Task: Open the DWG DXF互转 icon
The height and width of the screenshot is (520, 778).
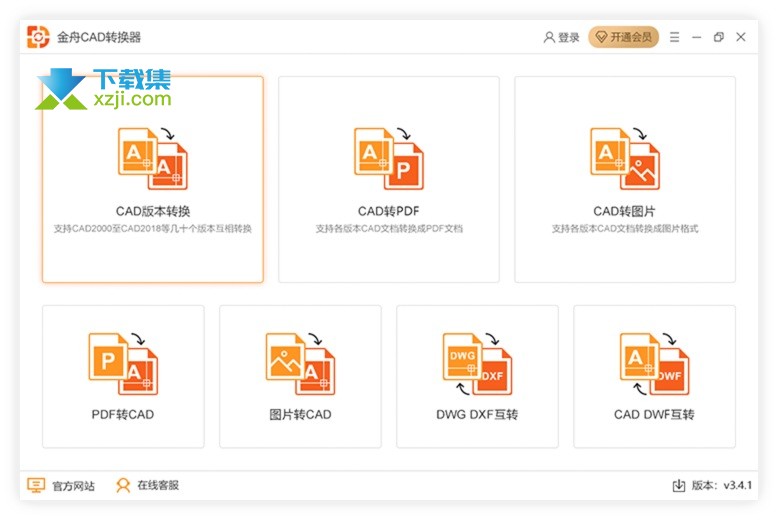Action: point(477,365)
